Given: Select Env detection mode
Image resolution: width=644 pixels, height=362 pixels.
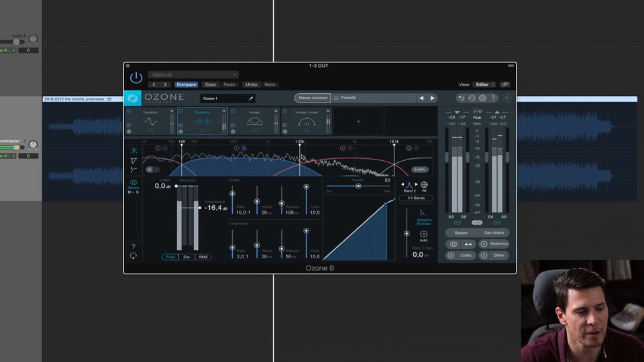Looking at the screenshot, I should [186, 257].
